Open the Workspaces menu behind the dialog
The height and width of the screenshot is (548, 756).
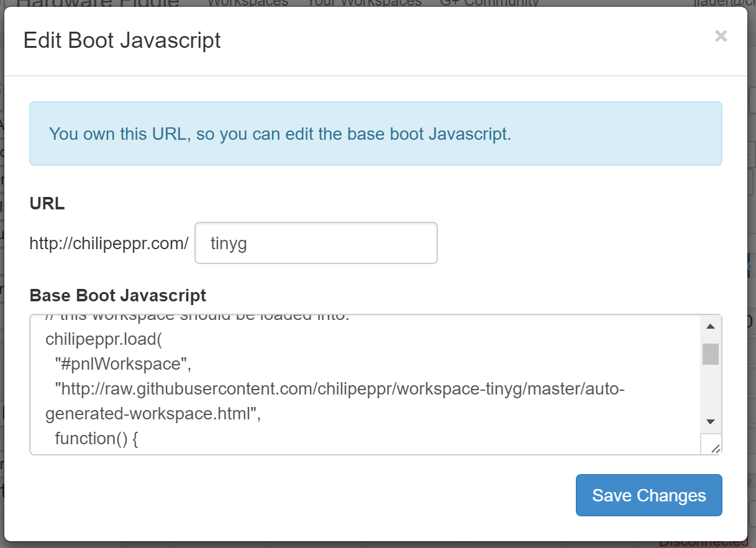point(247,3)
